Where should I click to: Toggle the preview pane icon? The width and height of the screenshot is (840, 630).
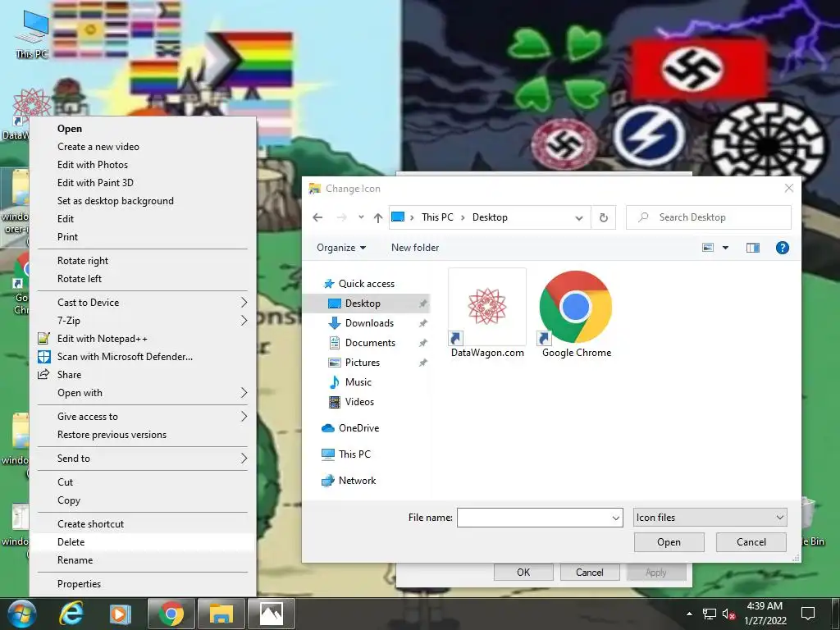753,248
